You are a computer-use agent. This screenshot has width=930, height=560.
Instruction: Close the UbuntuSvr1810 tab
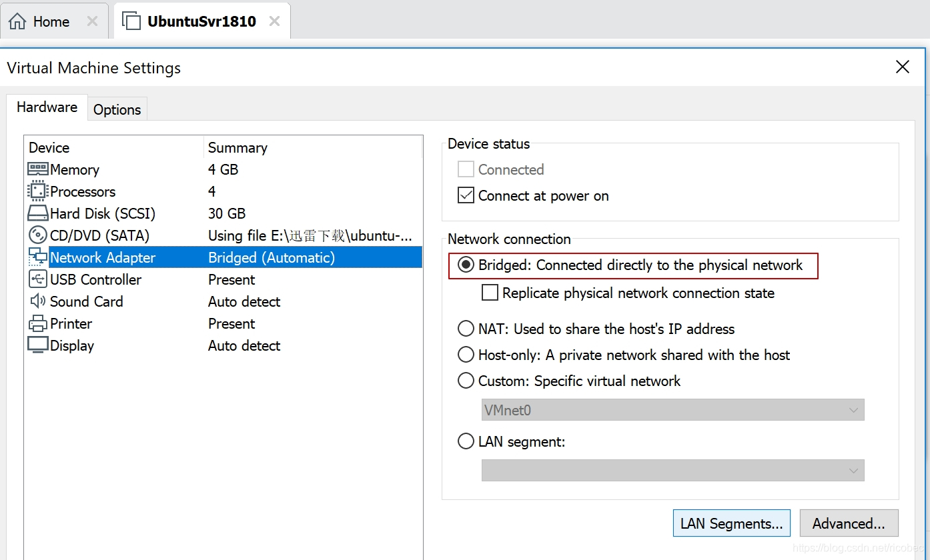274,21
